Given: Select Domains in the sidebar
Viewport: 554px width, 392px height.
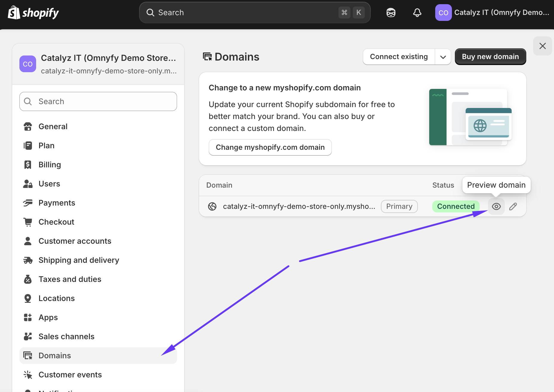Looking at the screenshot, I should coord(98,356).
